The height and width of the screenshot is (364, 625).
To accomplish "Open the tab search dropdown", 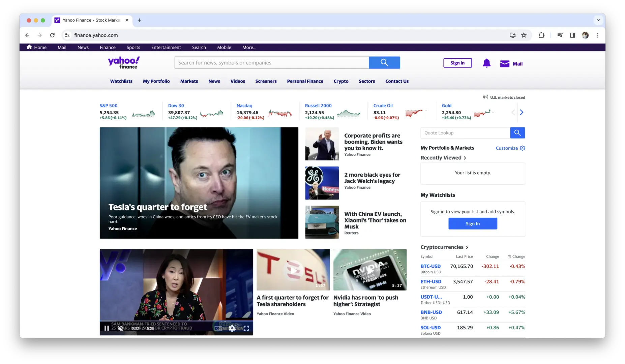I will (x=598, y=20).
